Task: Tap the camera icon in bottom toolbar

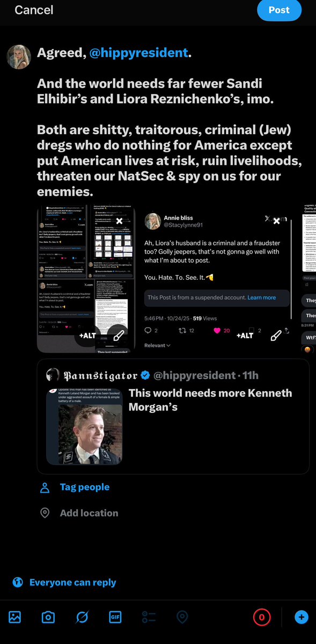Action: click(48, 617)
